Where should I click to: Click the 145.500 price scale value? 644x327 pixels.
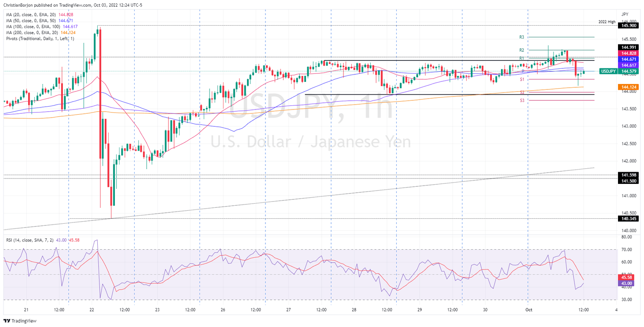click(629, 39)
